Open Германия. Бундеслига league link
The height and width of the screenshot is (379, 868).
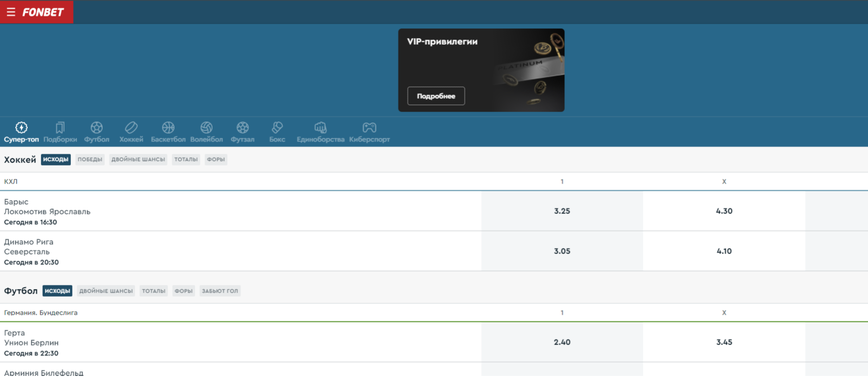(41, 313)
